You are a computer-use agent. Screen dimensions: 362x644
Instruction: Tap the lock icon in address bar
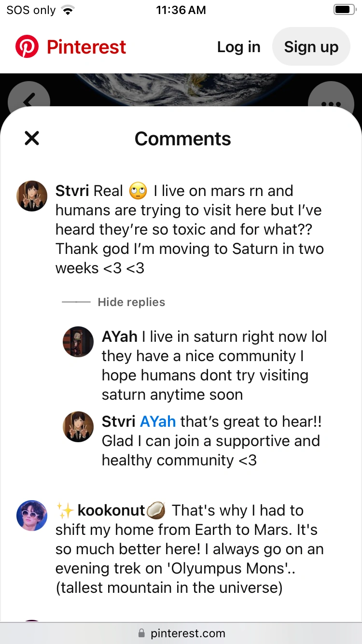pos(141,633)
